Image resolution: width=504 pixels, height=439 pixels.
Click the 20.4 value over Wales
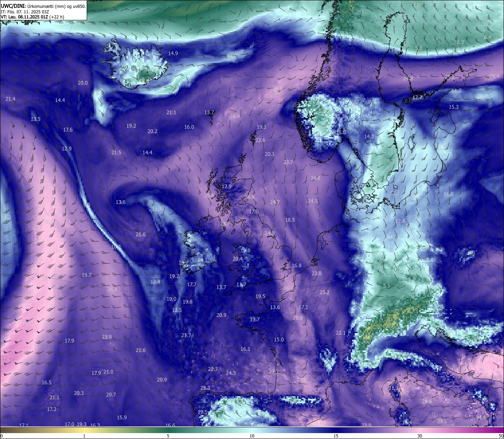click(x=237, y=259)
